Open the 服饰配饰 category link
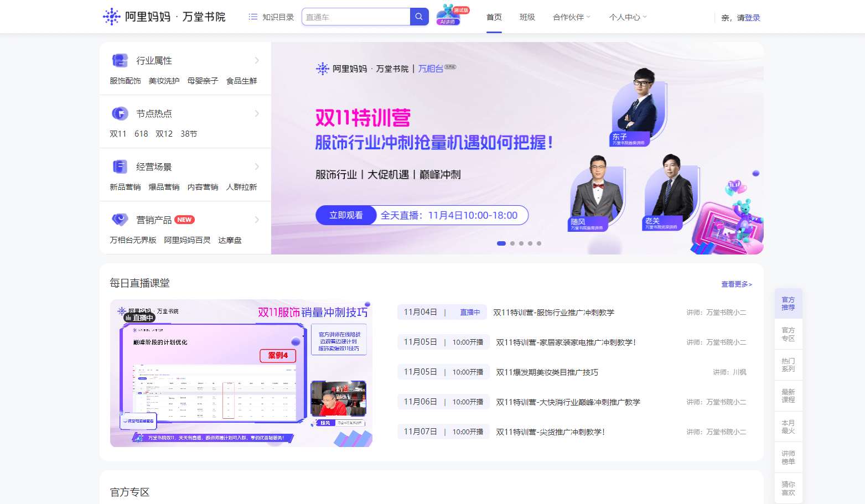The width and height of the screenshot is (865, 504). click(x=125, y=81)
